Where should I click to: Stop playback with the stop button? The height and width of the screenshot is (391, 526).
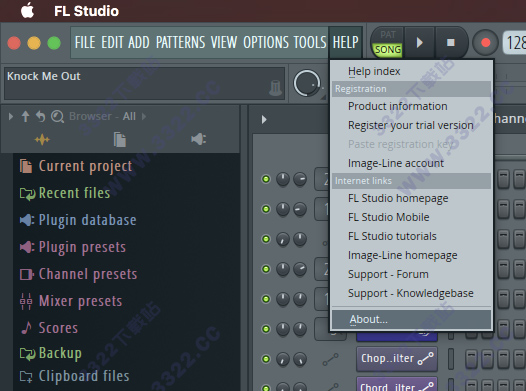pos(451,43)
